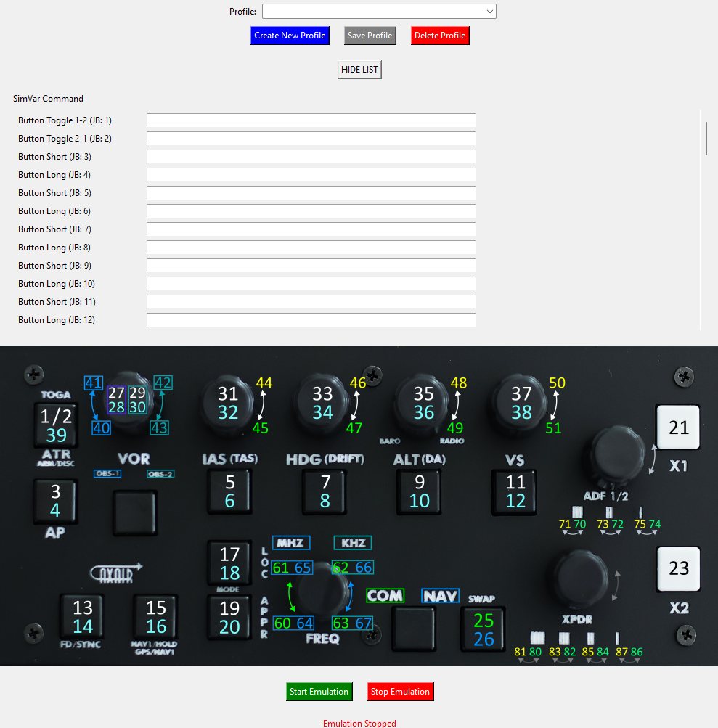Focus the Button Long (JB: 4) field
Screen dimensions: 718x728
(x=311, y=175)
